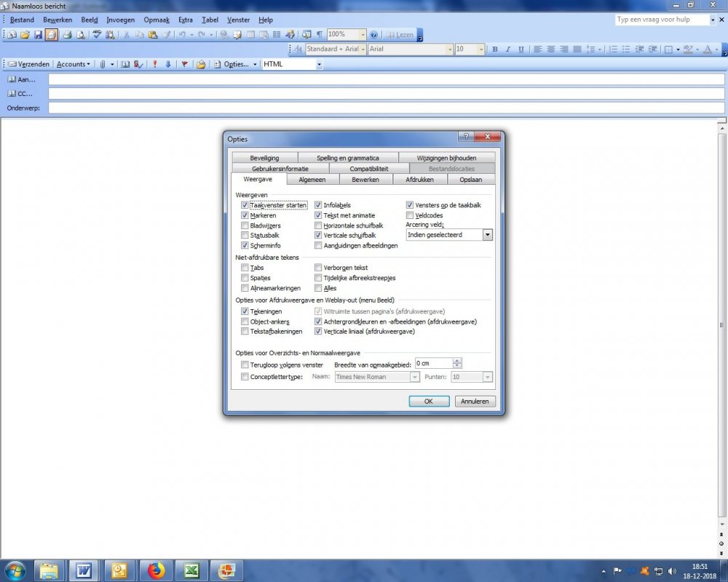Viewport: 728px width, 582px height.
Task: Expand the Accounts dropdown
Action: (x=73, y=65)
